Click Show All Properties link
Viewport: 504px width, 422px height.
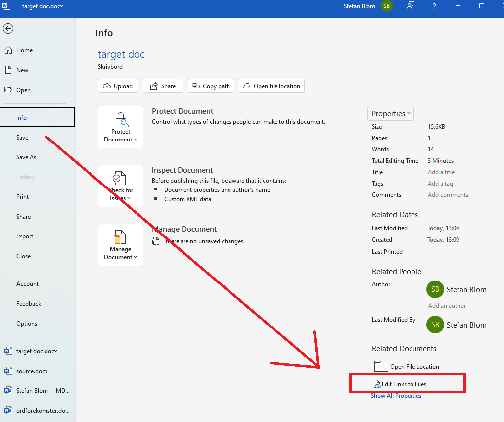pyautogui.click(x=396, y=396)
